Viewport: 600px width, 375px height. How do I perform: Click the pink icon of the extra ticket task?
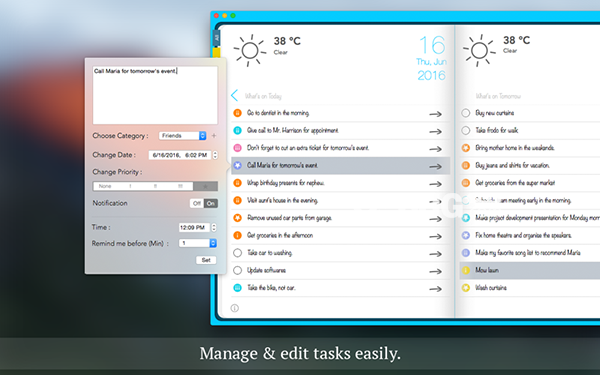tap(237, 148)
